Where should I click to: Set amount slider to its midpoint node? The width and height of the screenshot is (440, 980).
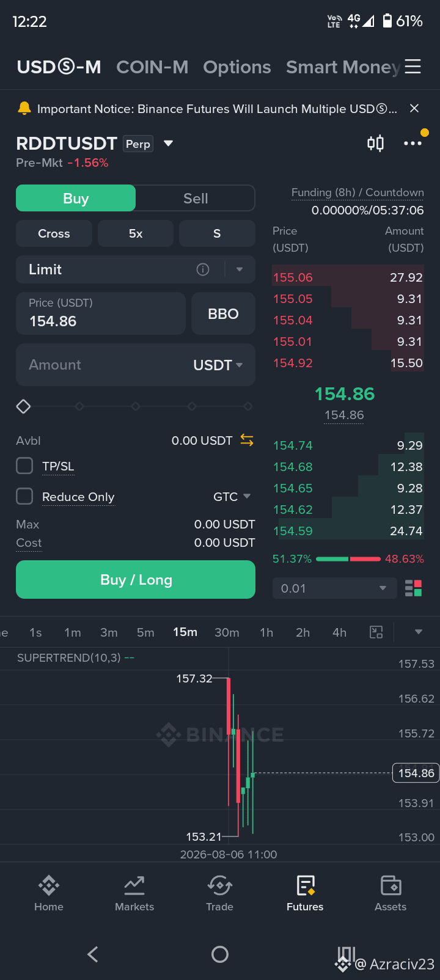(x=136, y=406)
